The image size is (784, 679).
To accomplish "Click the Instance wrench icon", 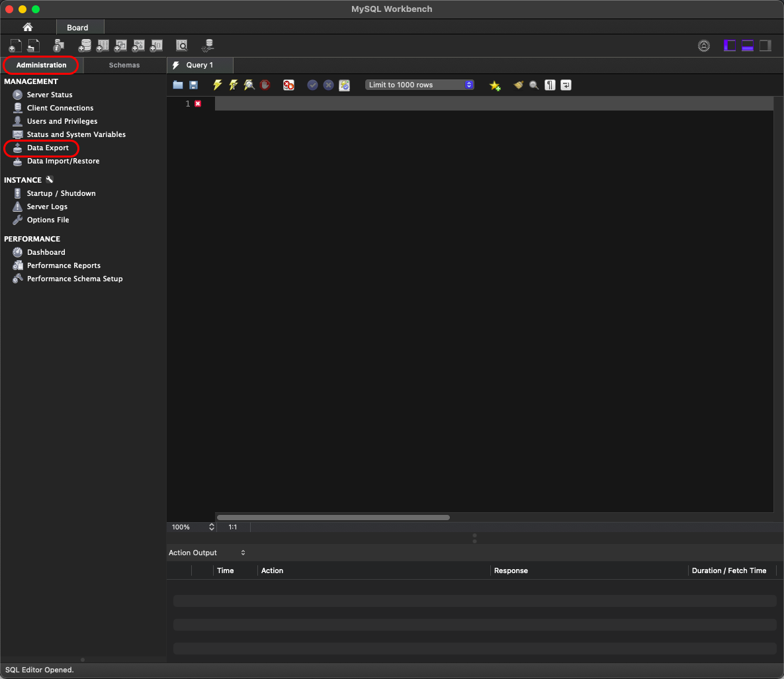I will [50, 179].
